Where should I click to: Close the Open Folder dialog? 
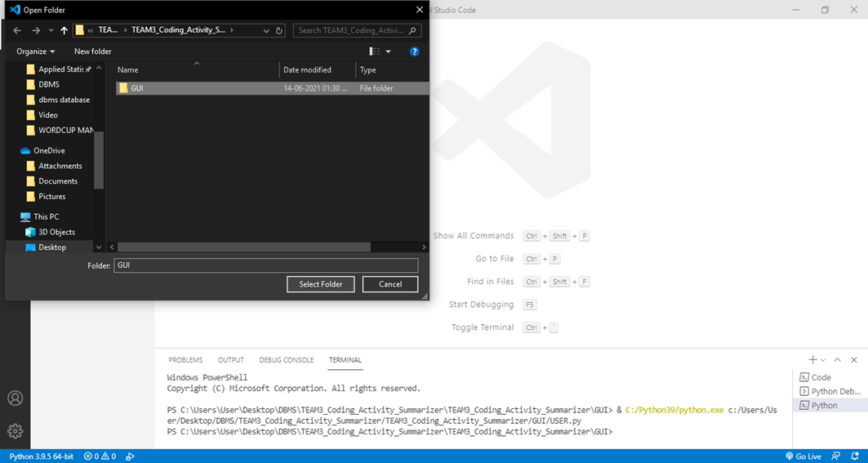[x=419, y=10]
